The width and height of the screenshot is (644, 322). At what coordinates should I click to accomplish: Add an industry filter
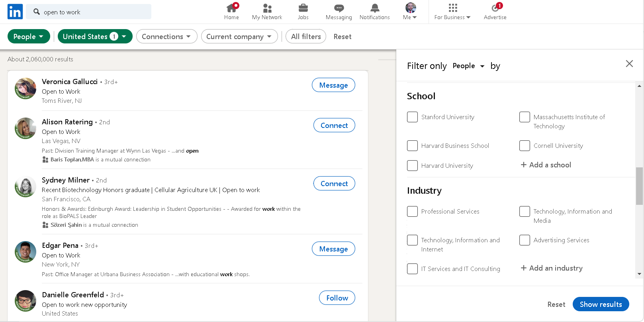552,268
